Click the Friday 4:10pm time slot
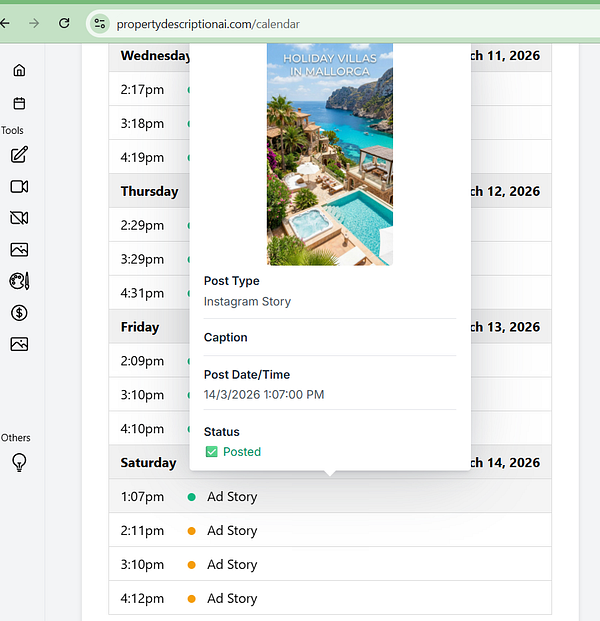The width and height of the screenshot is (600, 621). click(x=142, y=429)
